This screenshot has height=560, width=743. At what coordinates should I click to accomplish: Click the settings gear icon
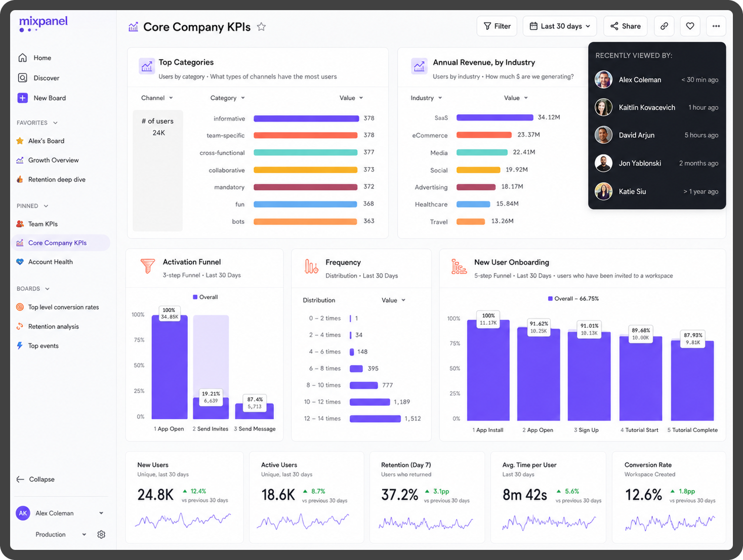101,535
